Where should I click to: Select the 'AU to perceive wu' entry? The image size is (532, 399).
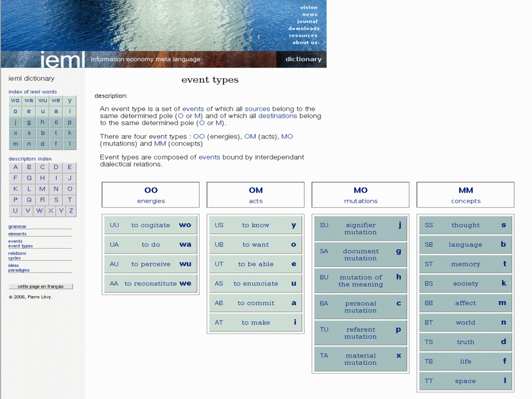coord(151,264)
